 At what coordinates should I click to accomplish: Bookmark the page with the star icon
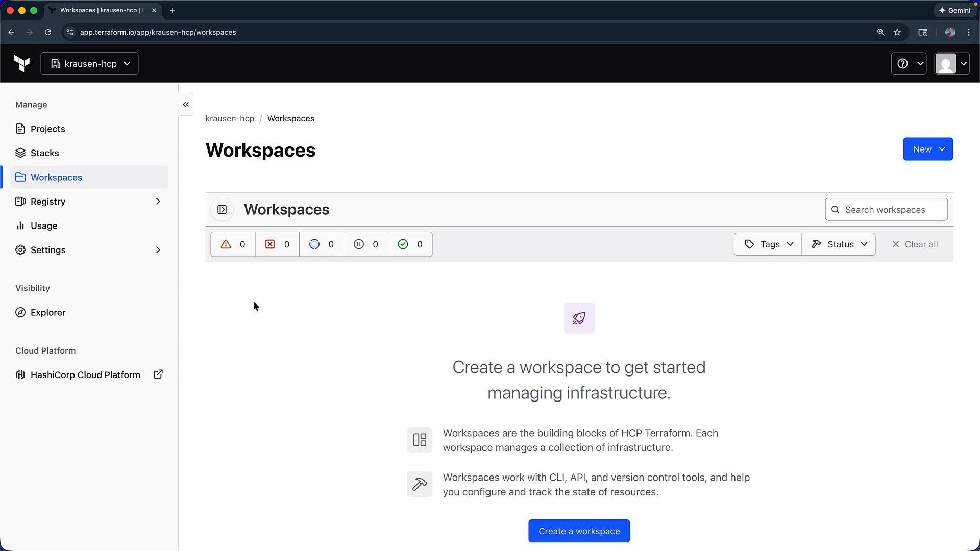tap(897, 32)
